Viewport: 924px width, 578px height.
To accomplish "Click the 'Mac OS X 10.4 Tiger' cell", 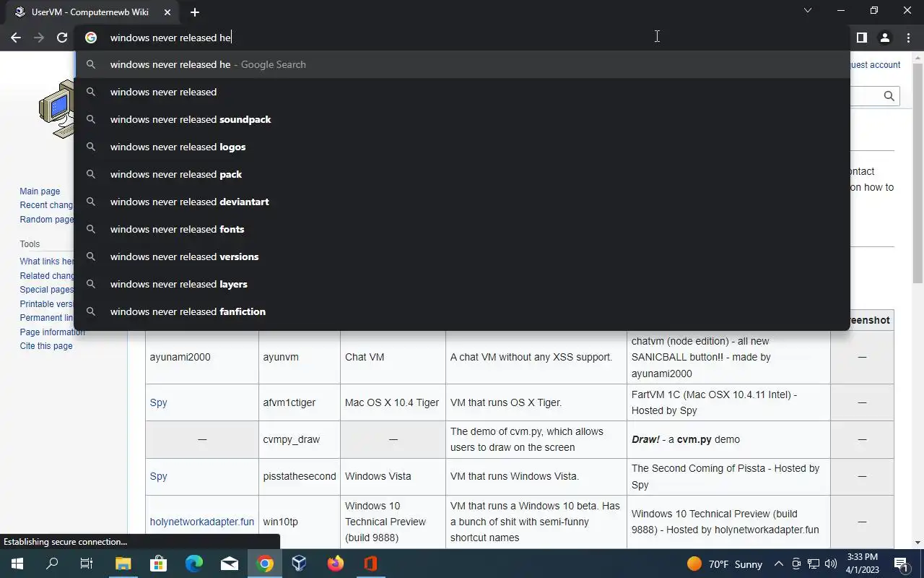I will click(393, 402).
